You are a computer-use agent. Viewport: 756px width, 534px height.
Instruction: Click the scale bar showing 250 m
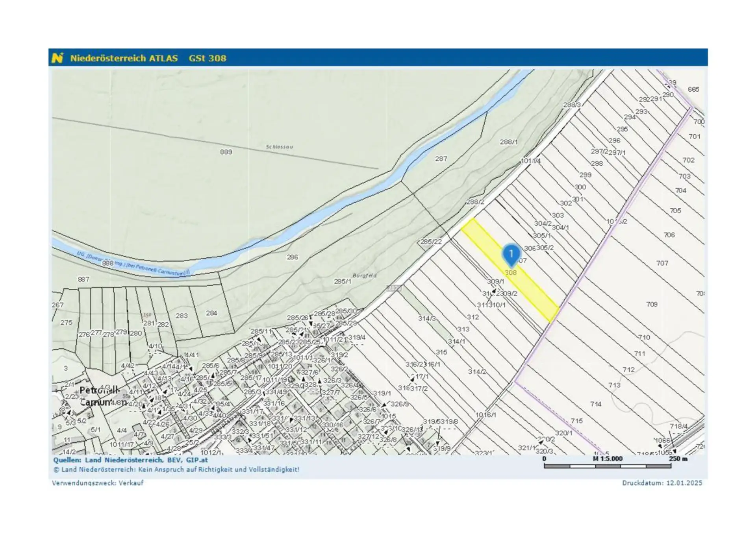[607, 466]
